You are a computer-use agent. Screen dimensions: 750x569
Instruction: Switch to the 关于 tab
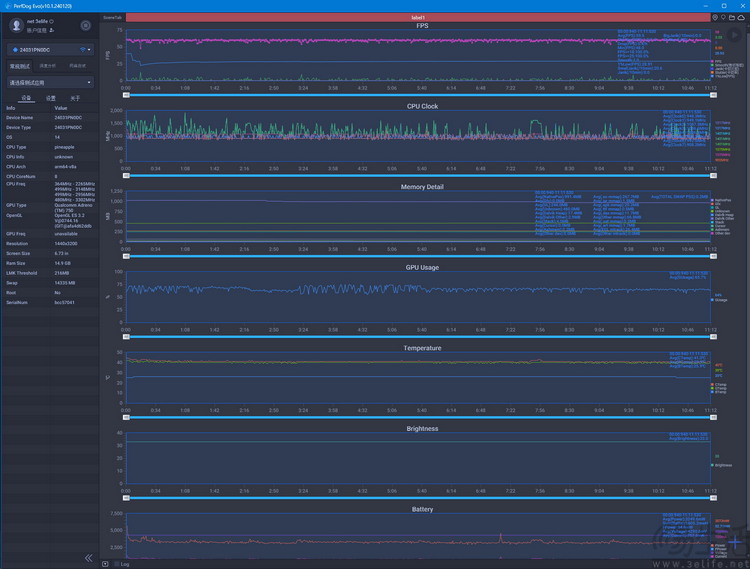[75, 98]
